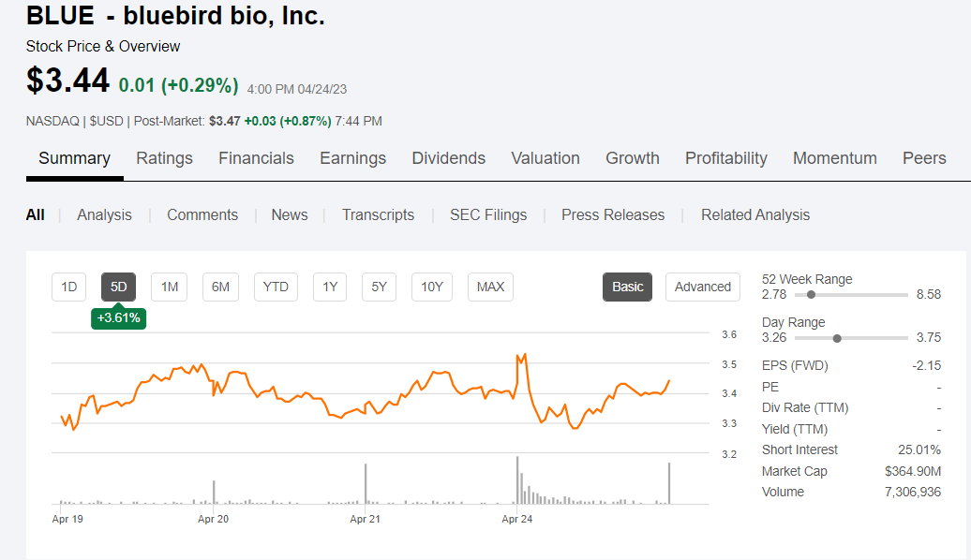
Task: Switch to the Peers tab
Action: click(924, 158)
